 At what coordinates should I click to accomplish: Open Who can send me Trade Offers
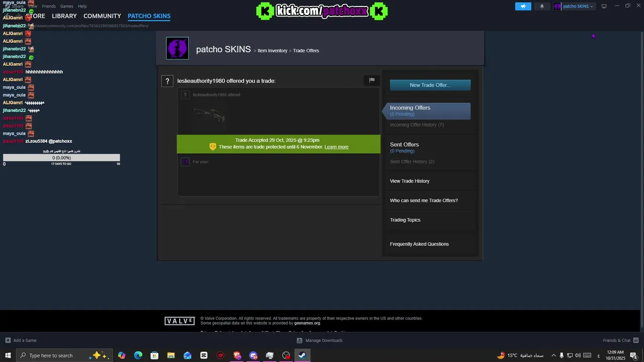coord(424,201)
